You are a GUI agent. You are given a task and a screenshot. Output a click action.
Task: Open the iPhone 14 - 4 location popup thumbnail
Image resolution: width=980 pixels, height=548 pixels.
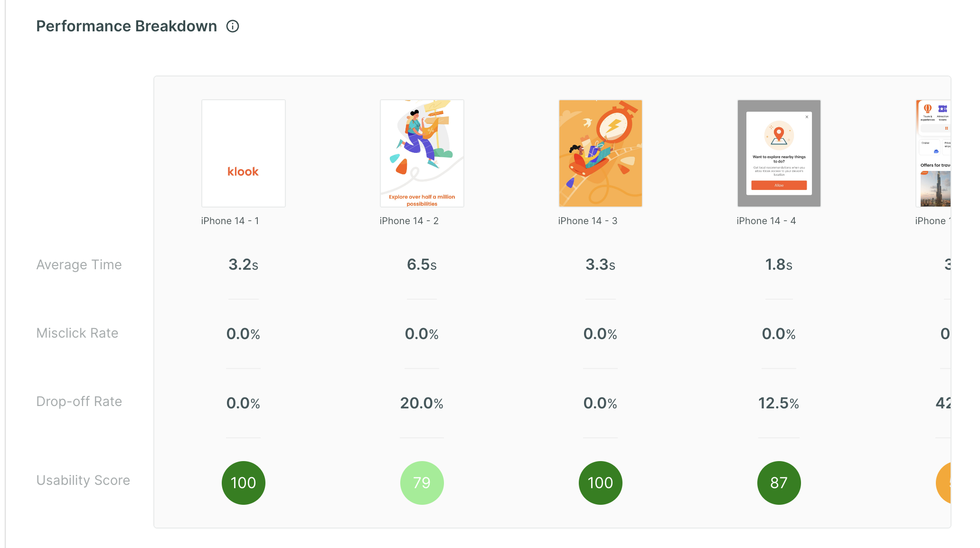coord(779,153)
